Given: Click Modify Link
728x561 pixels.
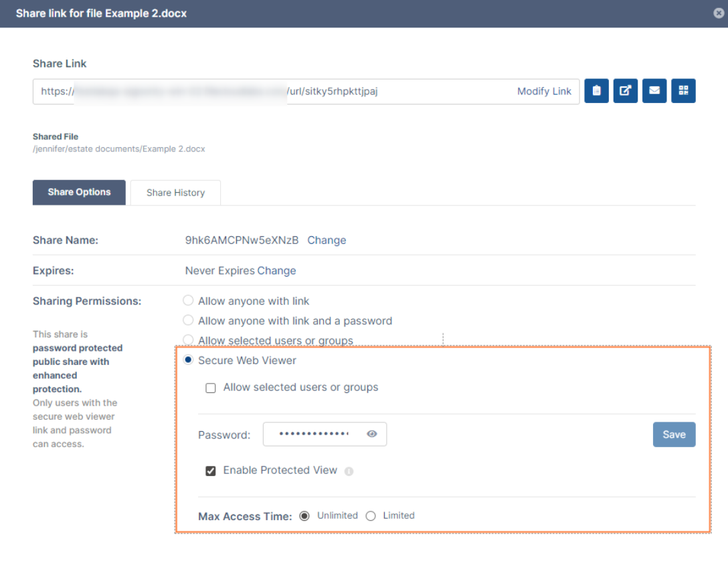Looking at the screenshot, I should pyautogui.click(x=545, y=90).
